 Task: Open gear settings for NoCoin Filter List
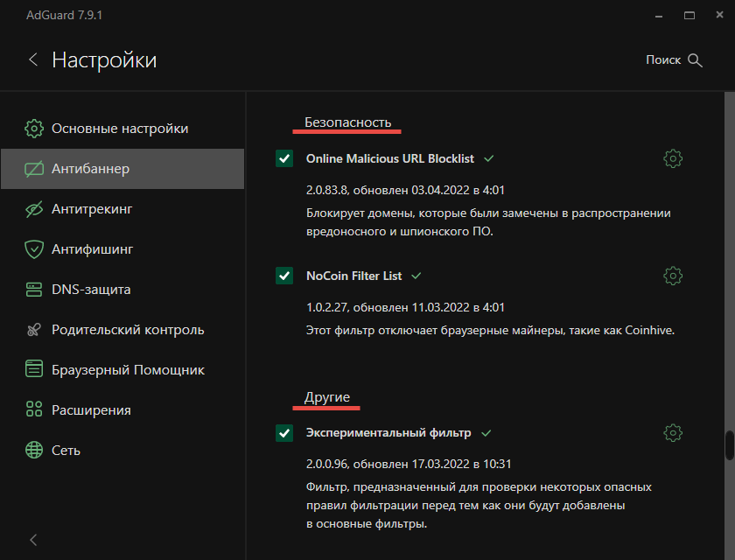[673, 276]
